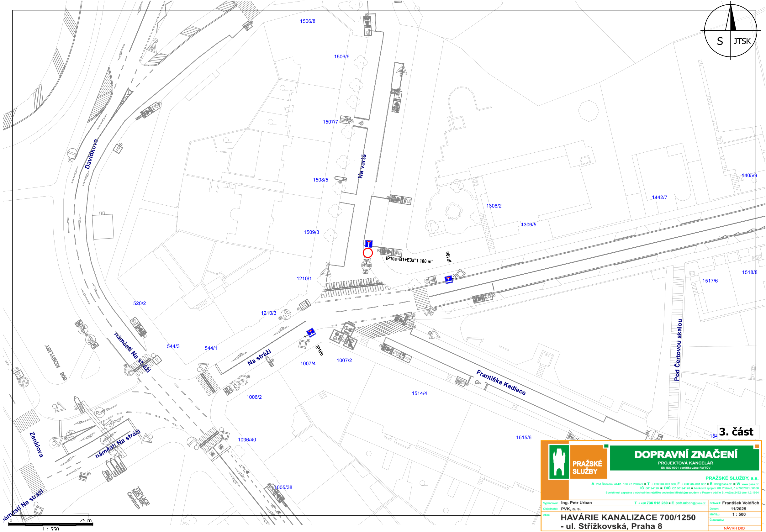Image resolution: width=766 pixels, height=532 pixels.
Task: Click the orange PRAŽSKÉ SLUŽBY logo
Action: coord(588,462)
